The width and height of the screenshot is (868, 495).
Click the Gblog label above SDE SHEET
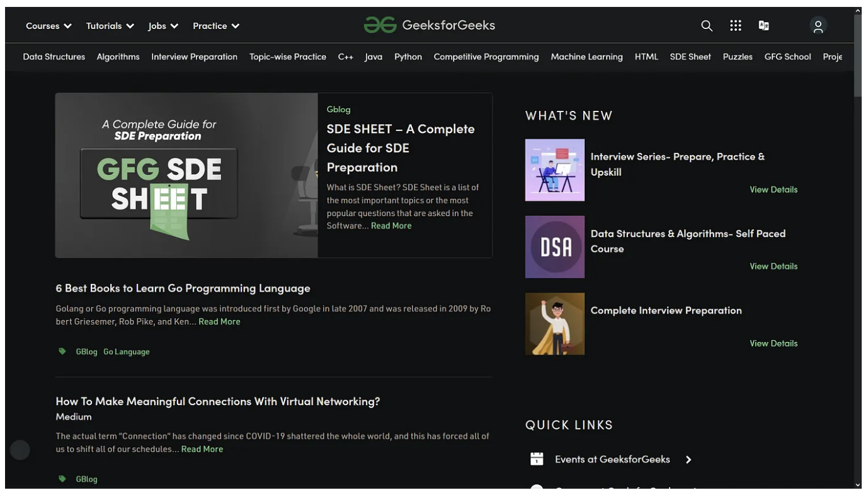tap(338, 109)
